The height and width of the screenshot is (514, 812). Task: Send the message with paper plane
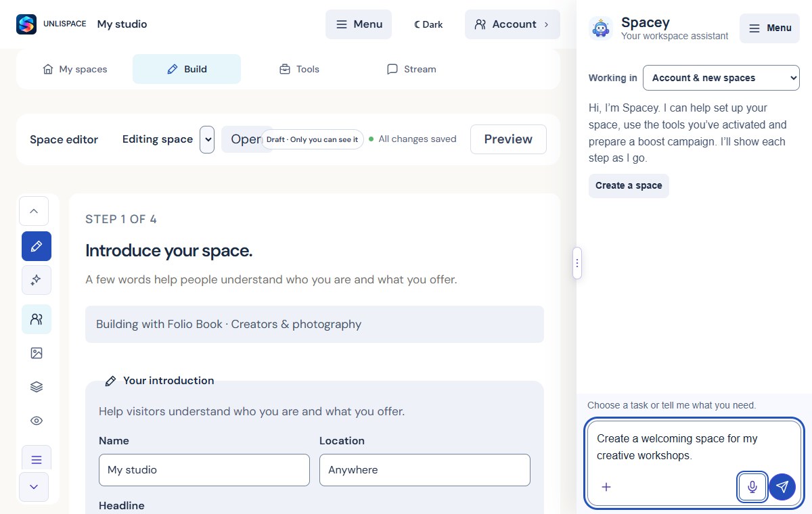pos(782,487)
